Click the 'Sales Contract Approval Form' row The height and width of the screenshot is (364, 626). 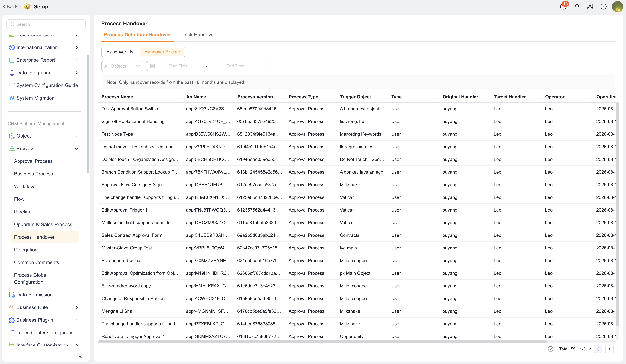click(357, 235)
